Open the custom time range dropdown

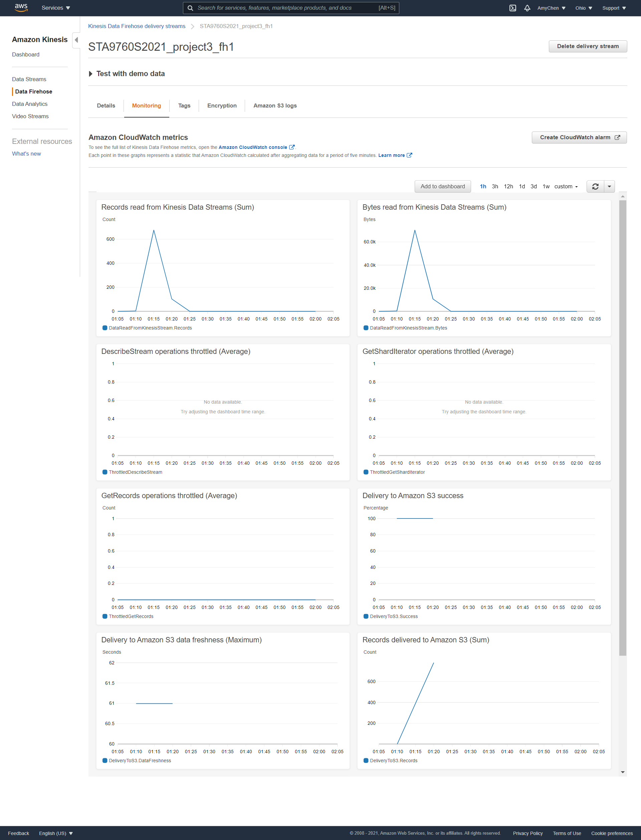pos(566,187)
